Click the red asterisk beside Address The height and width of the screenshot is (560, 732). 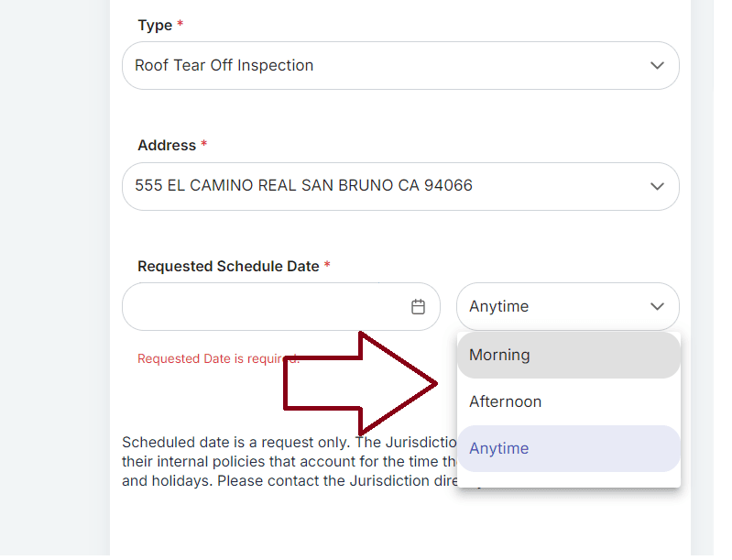click(204, 146)
